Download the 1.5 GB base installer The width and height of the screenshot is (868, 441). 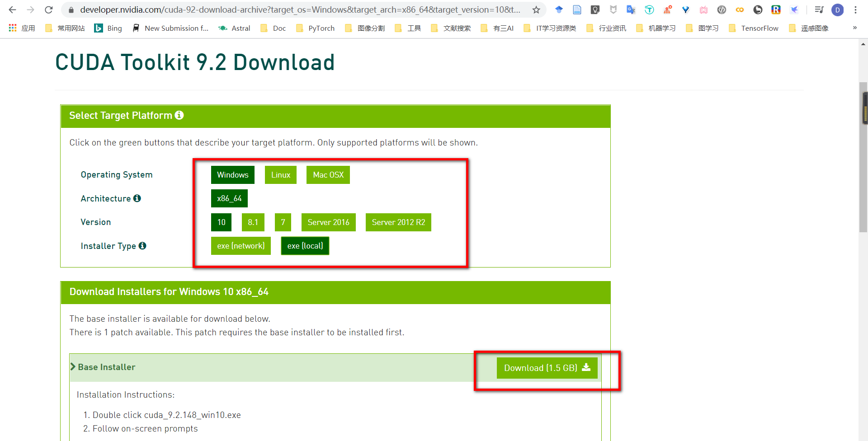pos(547,368)
